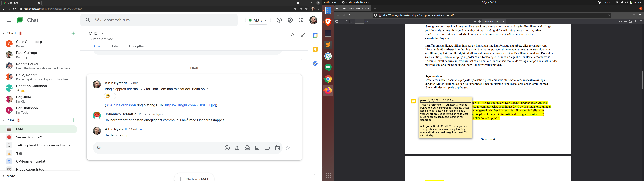The width and height of the screenshot is (644, 181).
Task: Schedule a calendar event from reply box
Action: 278,148
